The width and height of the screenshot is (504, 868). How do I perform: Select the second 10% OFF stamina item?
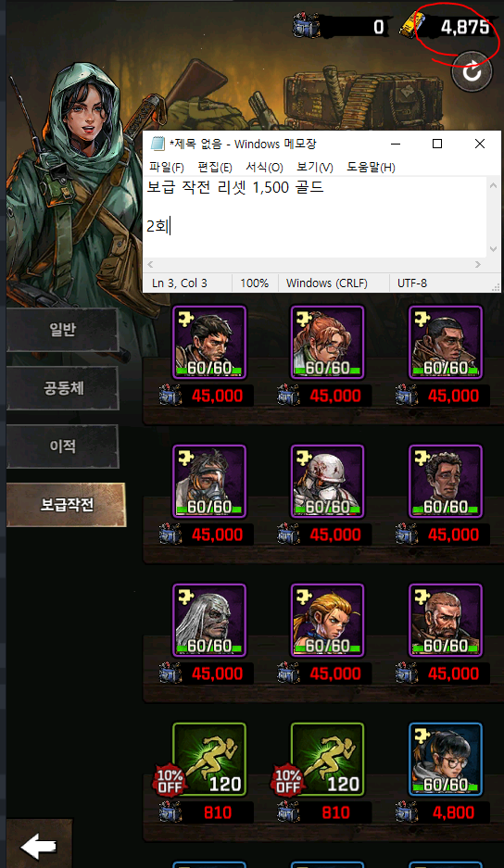327,760
